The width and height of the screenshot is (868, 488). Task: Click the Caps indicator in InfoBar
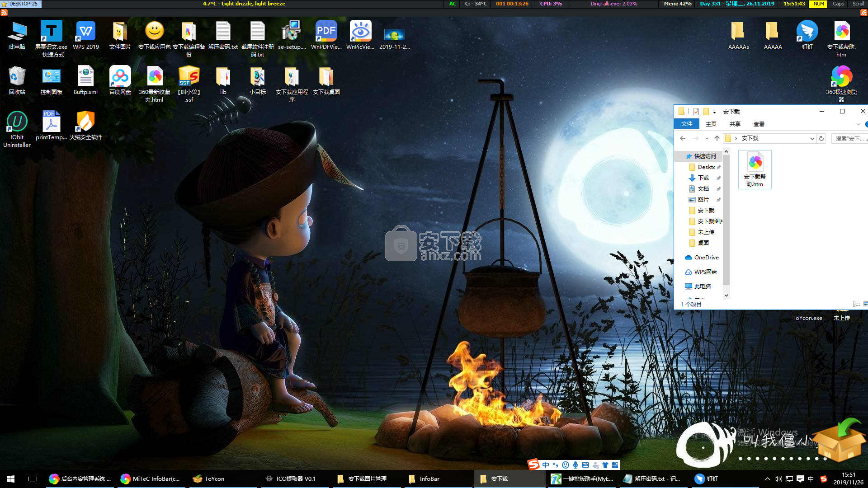point(838,4)
